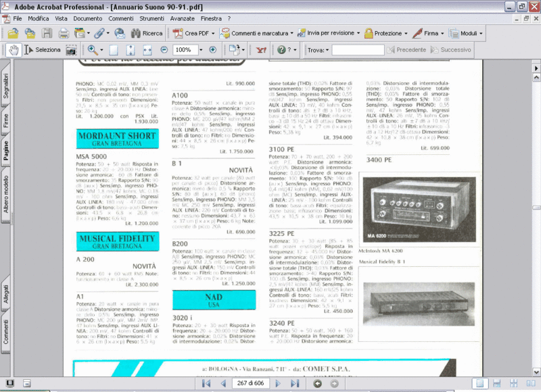The height and width of the screenshot is (392, 541).
Task: Go to last page button
Action: pyautogui.click(x=295, y=383)
